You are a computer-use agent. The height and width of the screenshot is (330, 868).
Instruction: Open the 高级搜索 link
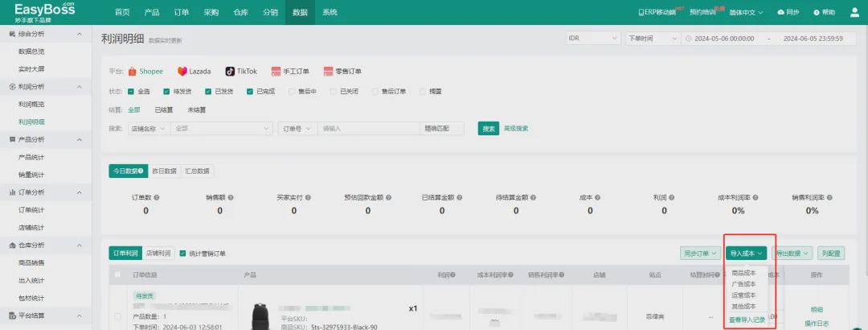516,129
